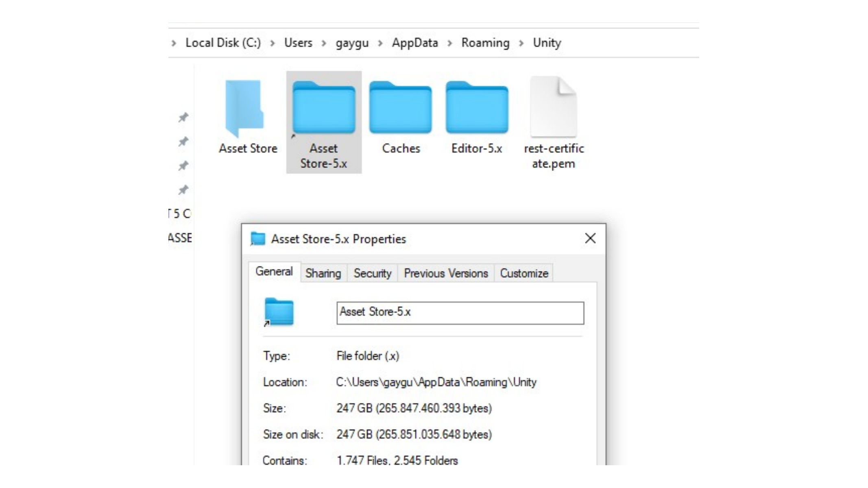Expand chevron between Roaming and Unity
The width and height of the screenshot is (868, 488).
click(x=521, y=43)
